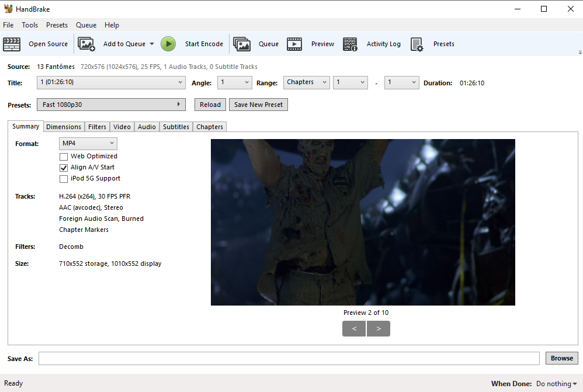Open the Queue menu in the menu bar

pyautogui.click(x=86, y=25)
